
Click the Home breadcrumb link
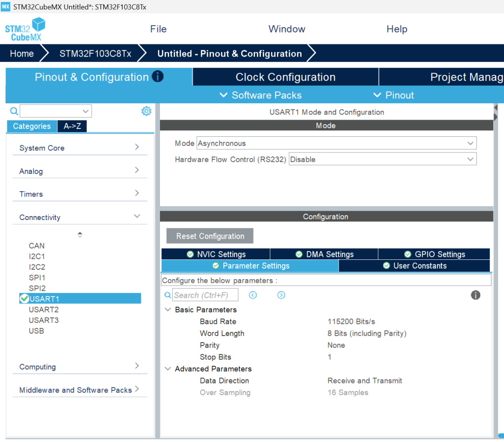(22, 54)
